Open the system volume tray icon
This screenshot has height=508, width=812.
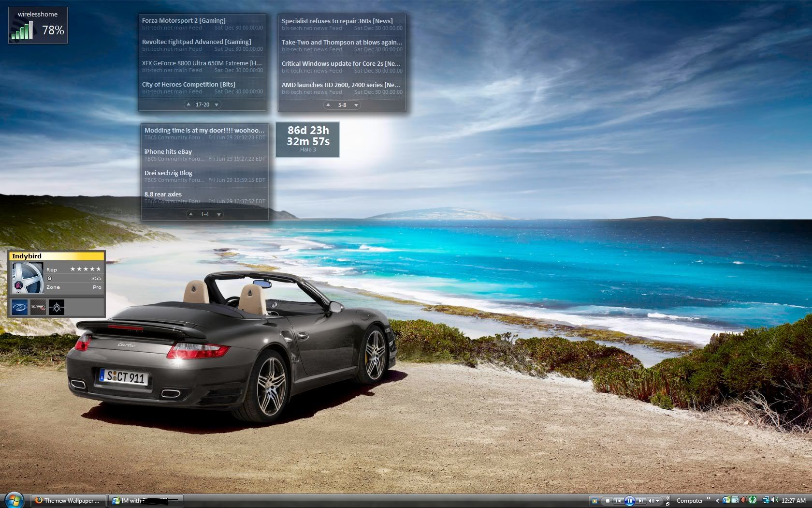775,500
